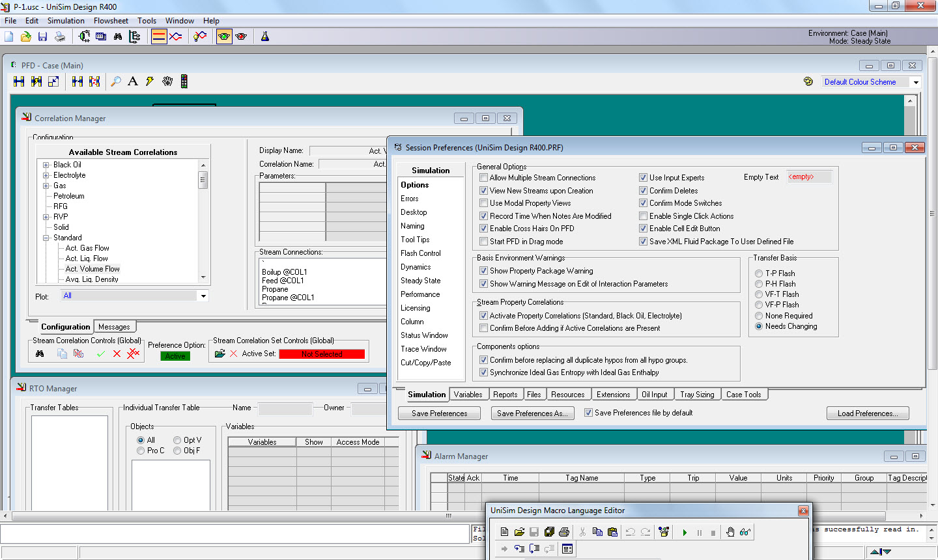
Task: Expand the Gas correlations node
Action: tap(46, 186)
